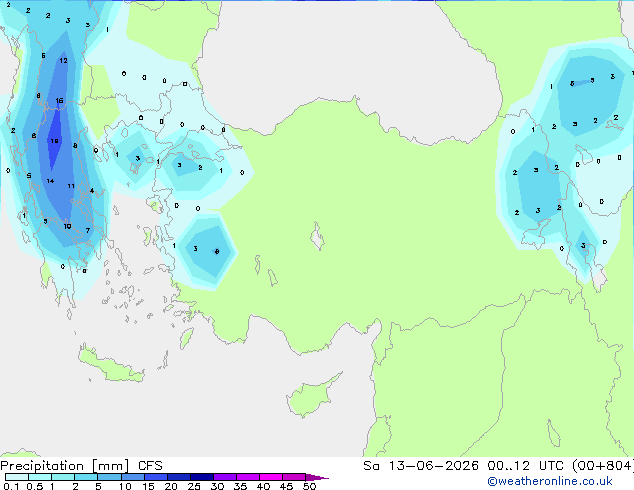Viewport: 634px width, 490px height.
Task: Click the legend value '25'
Action: 194,486
